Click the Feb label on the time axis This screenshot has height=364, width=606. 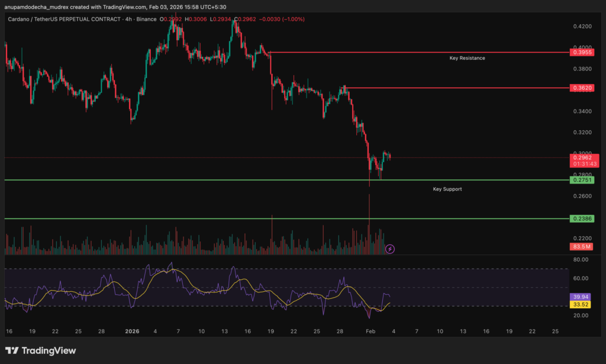coord(370,332)
